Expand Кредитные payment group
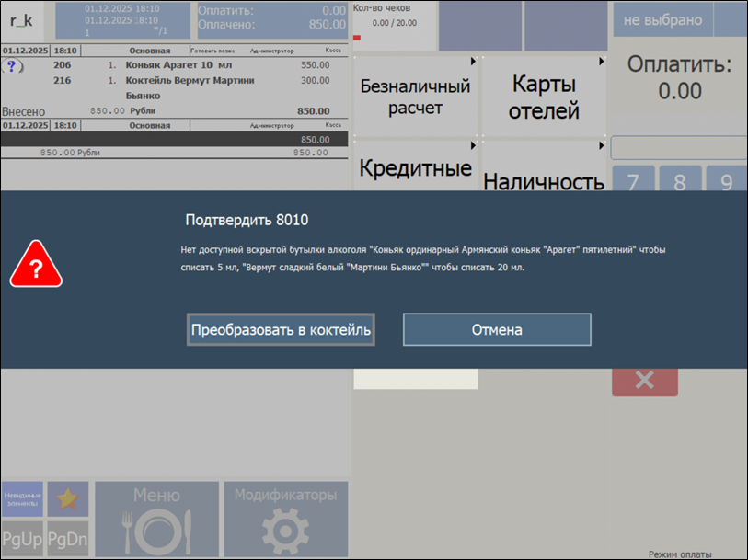This screenshot has width=748, height=560. (415, 167)
